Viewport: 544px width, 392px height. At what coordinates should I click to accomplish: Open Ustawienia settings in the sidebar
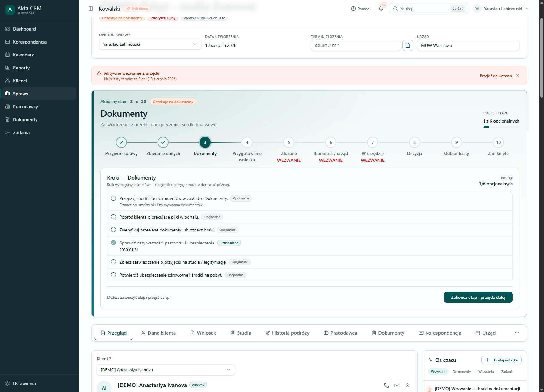pyautogui.click(x=39, y=383)
